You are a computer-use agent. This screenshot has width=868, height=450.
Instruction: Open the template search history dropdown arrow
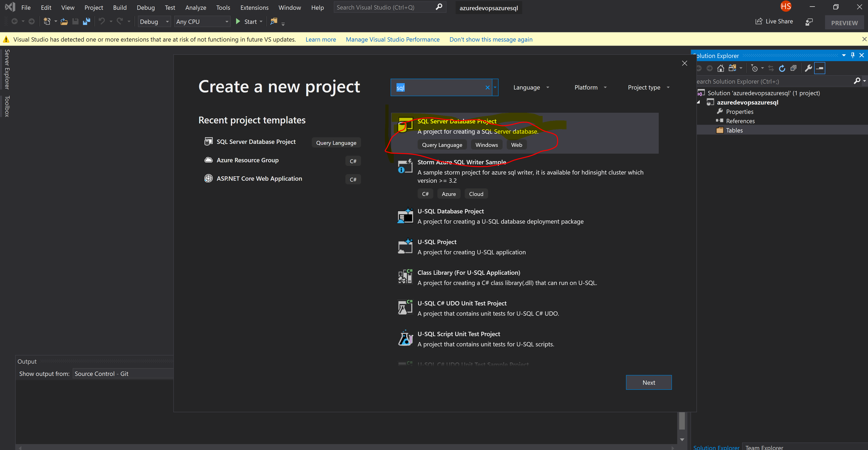[x=495, y=88]
